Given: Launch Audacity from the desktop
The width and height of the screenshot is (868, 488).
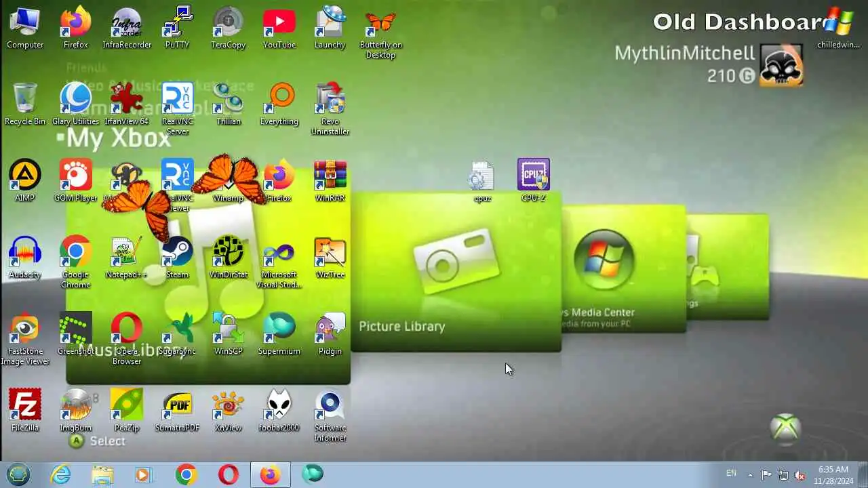Looking at the screenshot, I should 25,258.
